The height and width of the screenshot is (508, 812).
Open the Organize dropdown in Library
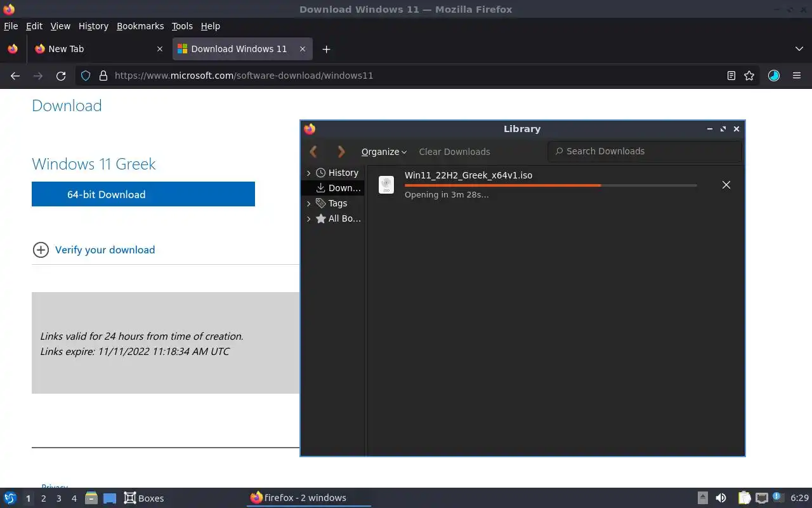[384, 152]
